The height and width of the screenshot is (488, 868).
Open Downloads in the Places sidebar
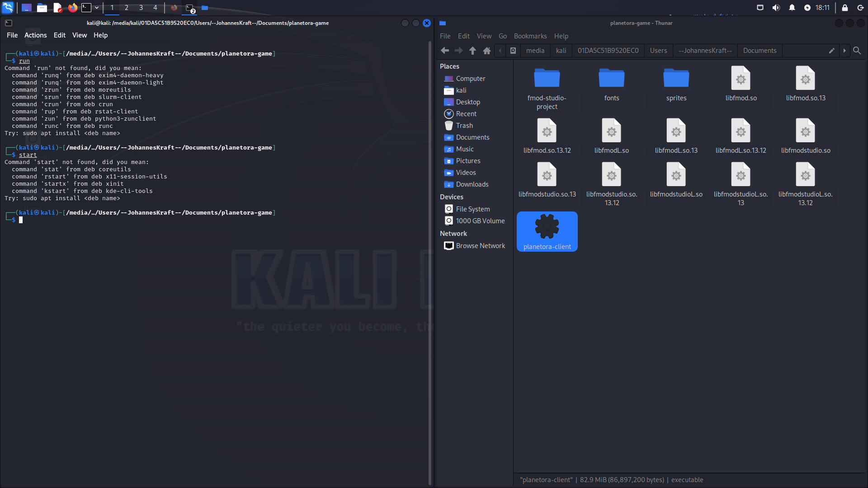(472, 184)
